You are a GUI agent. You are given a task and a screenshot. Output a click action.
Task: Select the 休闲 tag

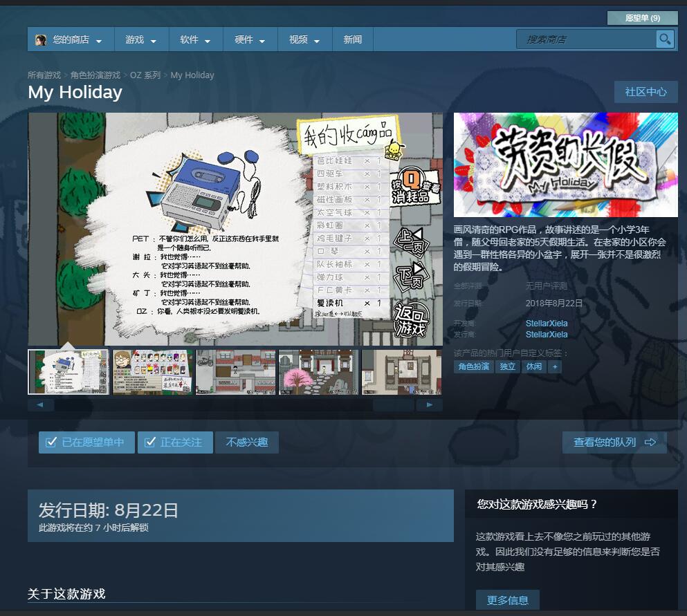[533, 366]
